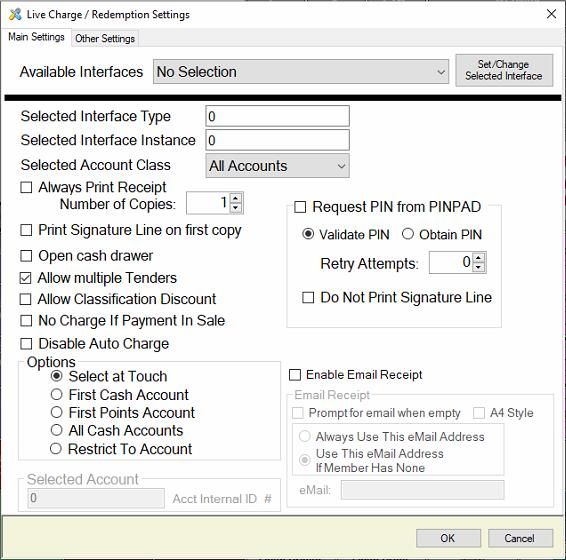Click the app icon in the title bar

pyautogui.click(x=15, y=14)
